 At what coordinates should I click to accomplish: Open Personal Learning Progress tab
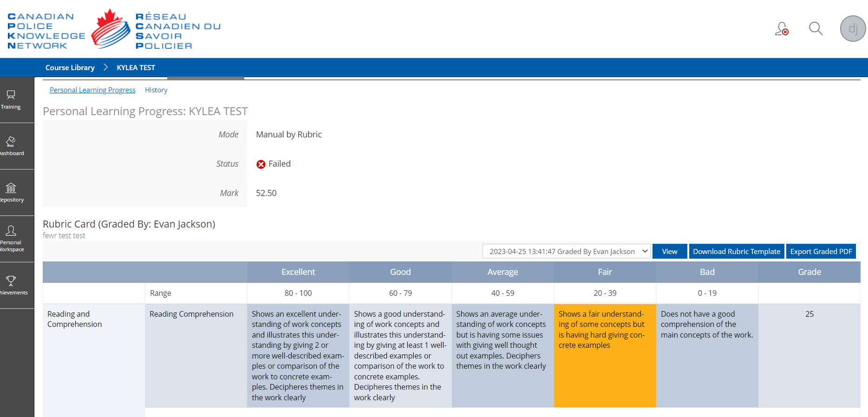tap(92, 90)
